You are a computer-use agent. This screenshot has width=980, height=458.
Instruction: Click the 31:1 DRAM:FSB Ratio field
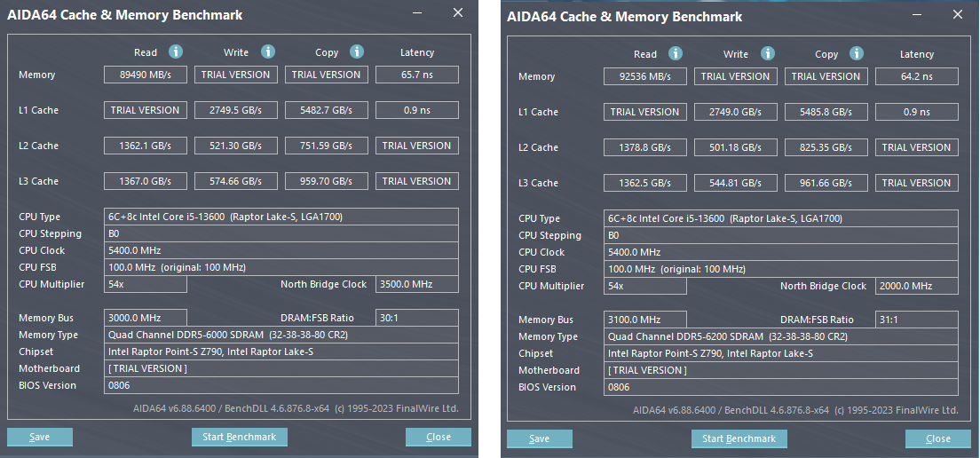[917, 320]
